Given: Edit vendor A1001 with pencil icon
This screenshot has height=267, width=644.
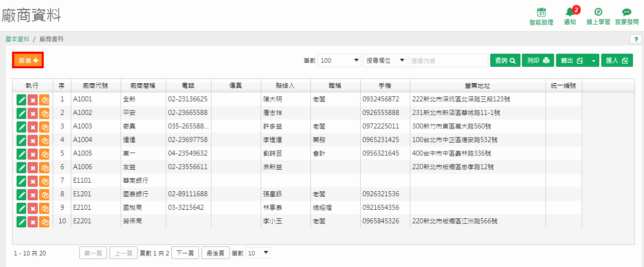Looking at the screenshot, I should 22,99.
